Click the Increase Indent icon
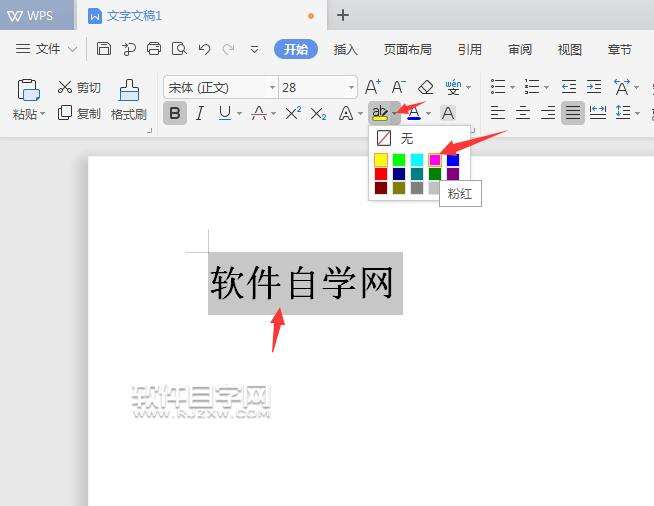 (594, 87)
